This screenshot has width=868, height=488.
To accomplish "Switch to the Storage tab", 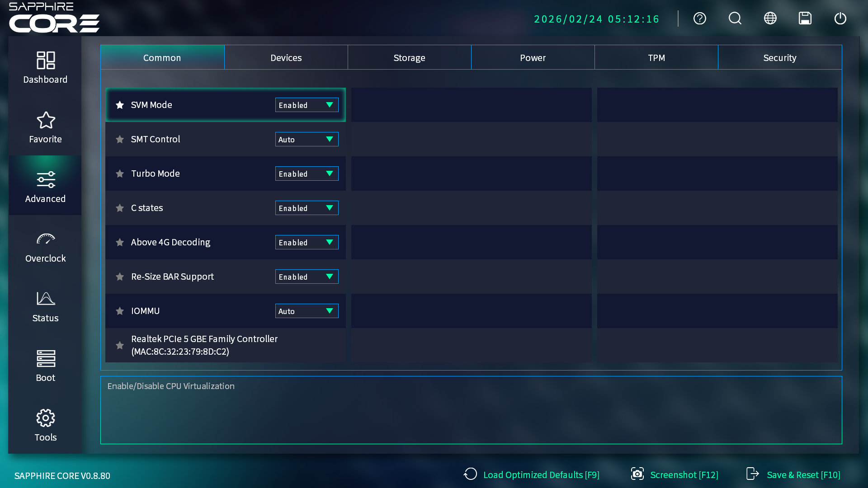I will [x=409, y=58].
